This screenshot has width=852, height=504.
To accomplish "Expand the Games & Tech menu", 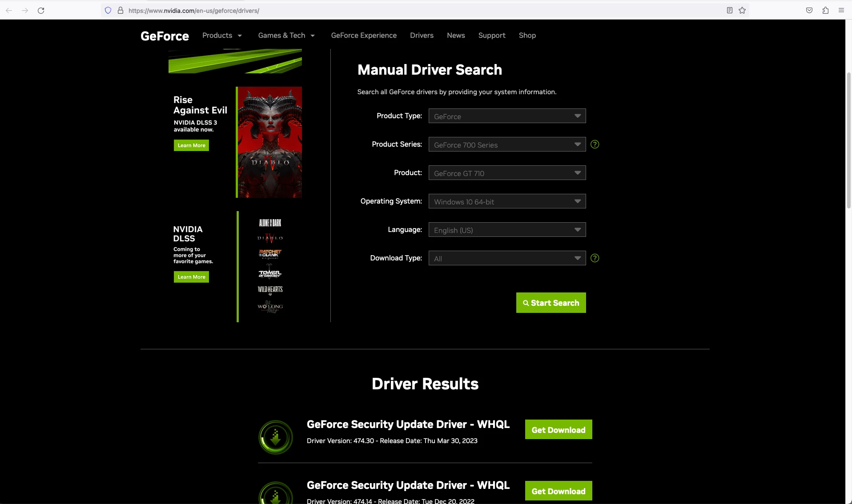I will coord(286,36).
